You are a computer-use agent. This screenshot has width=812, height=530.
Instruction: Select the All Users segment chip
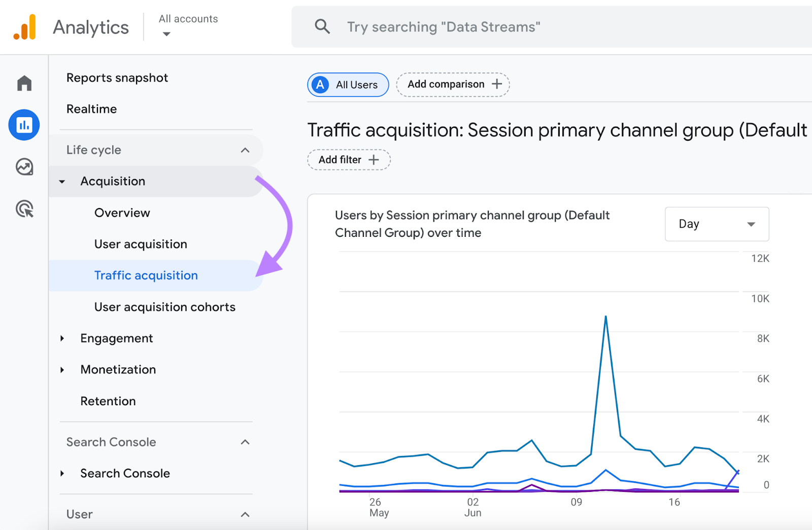347,85
